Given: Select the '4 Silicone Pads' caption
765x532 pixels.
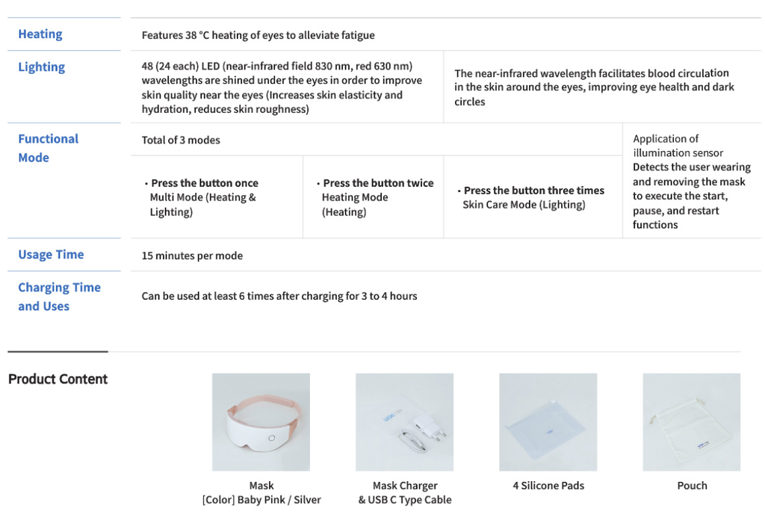Looking at the screenshot, I should [548, 486].
